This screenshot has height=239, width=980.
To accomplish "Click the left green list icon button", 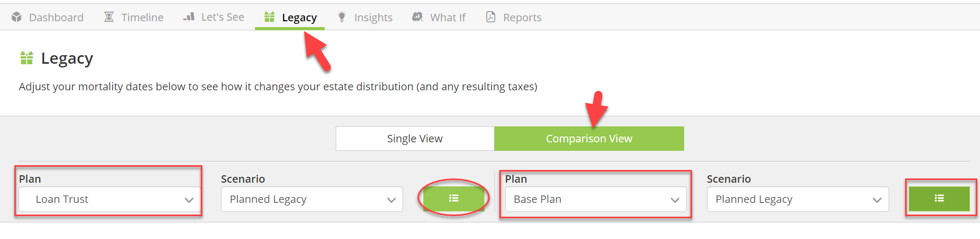I will pos(454,199).
